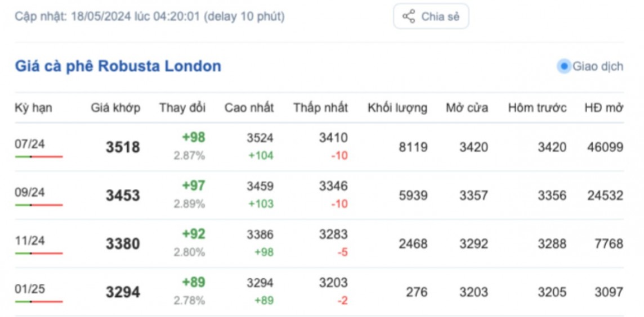Screen dimensions: 644x317
Task: Select the Giao dịch radio button
Action: (563, 66)
